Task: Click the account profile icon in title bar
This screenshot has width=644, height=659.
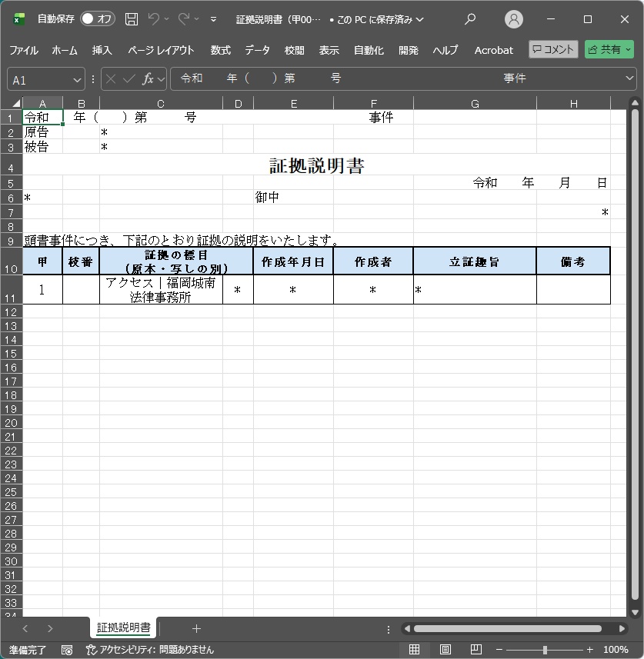Action: pos(514,18)
